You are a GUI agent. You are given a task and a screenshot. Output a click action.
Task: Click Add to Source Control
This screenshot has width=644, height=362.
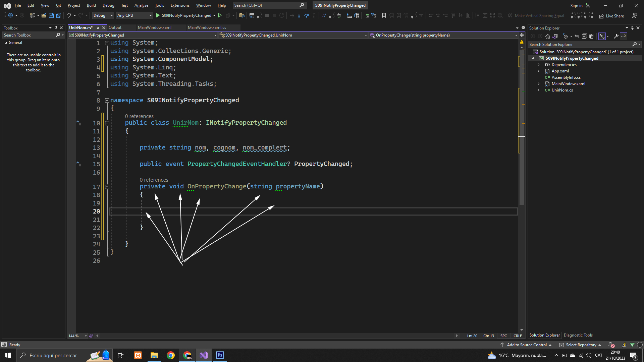[x=526, y=345]
